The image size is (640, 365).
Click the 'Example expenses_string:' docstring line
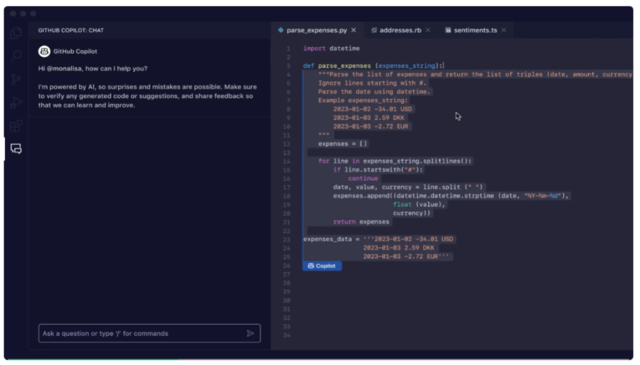[363, 100]
